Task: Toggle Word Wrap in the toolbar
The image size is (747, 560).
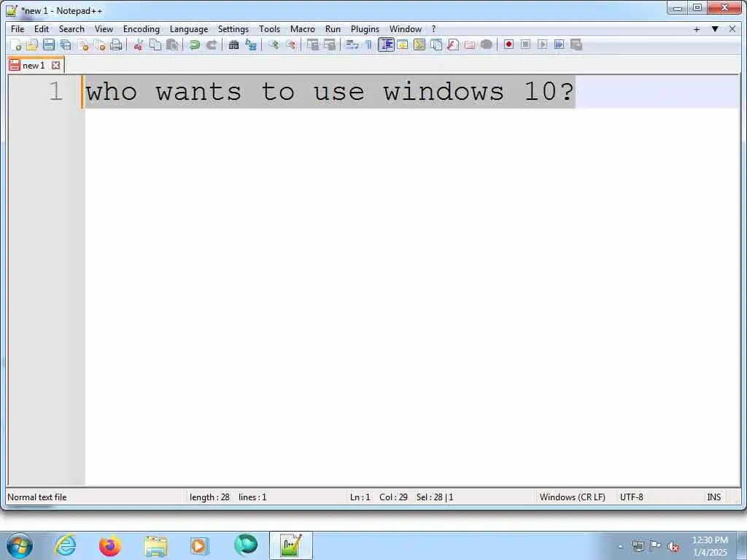Action: [352, 44]
